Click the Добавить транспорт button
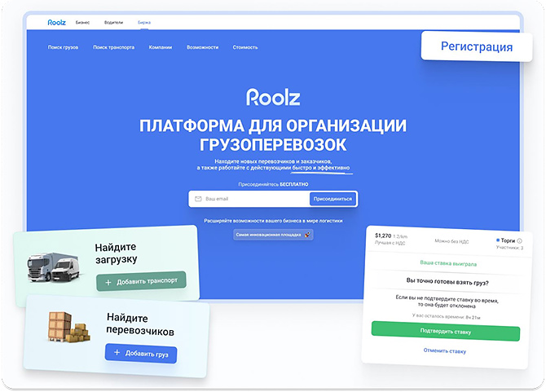 click(x=141, y=281)
